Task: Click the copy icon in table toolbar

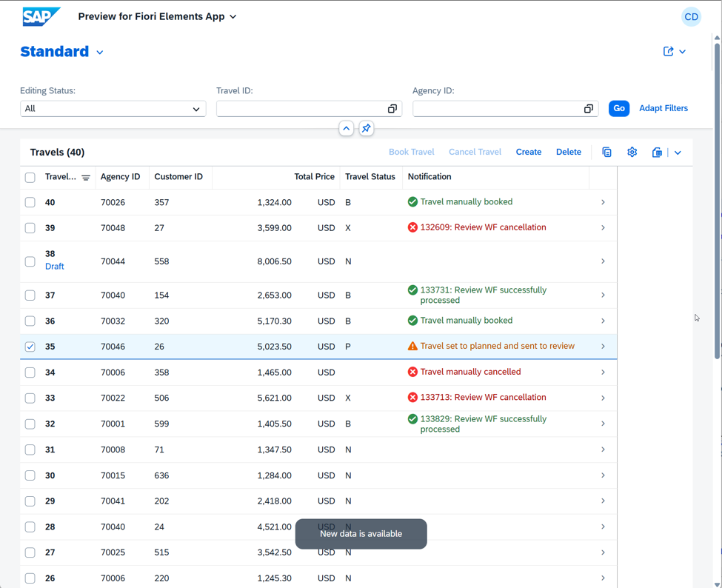Action: click(x=607, y=153)
